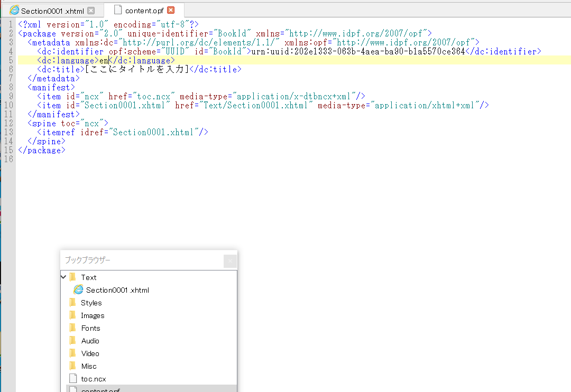
Task: Collapse the Text folder using its chevron
Action: [x=64, y=277]
